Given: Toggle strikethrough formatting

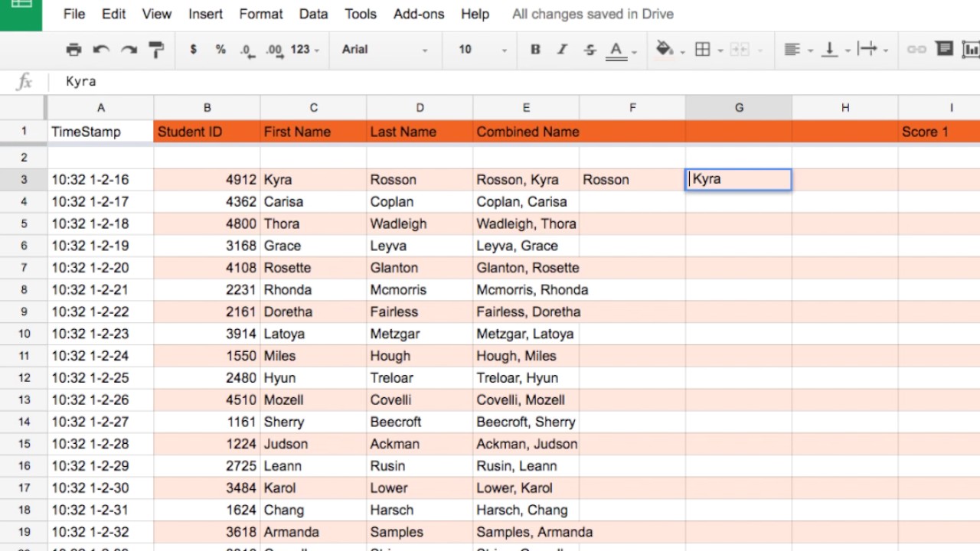Looking at the screenshot, I should (x=590, y=50).
